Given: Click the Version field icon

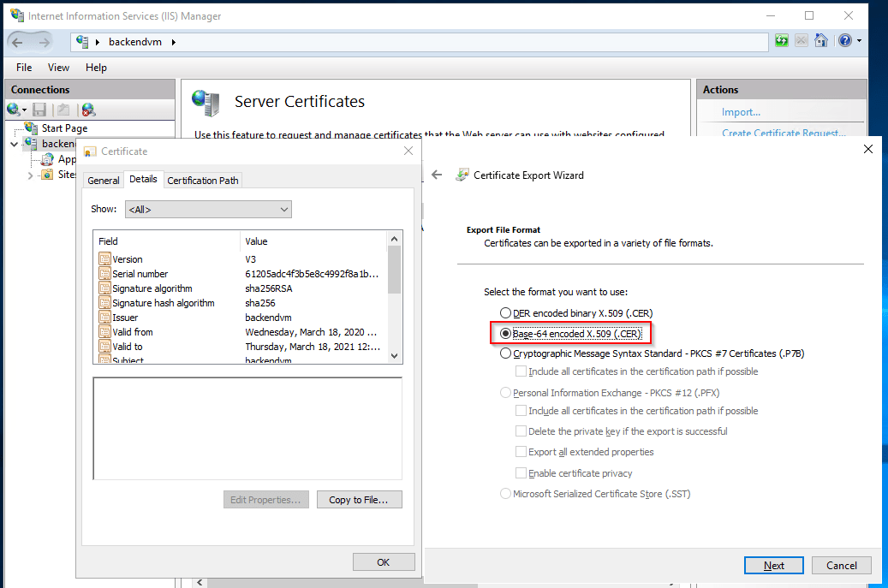Looking at the screenshot, I should tap(104, 259).
